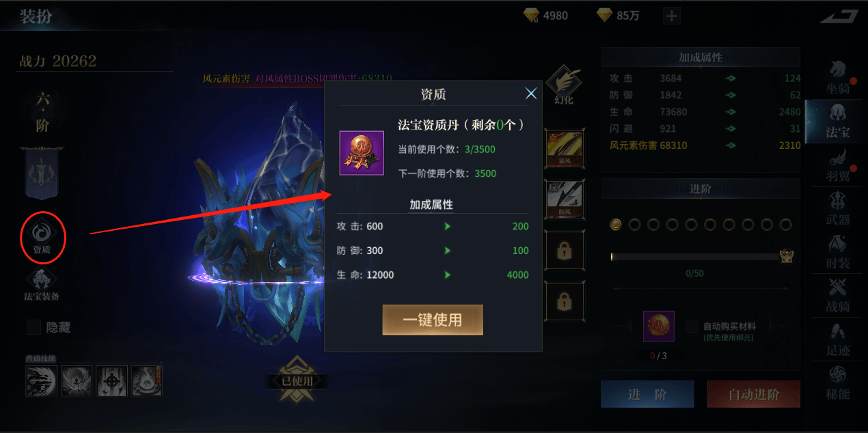Click the top-right back arrow icon
This screenshot has width=868, height=433.
pos(839,16)
